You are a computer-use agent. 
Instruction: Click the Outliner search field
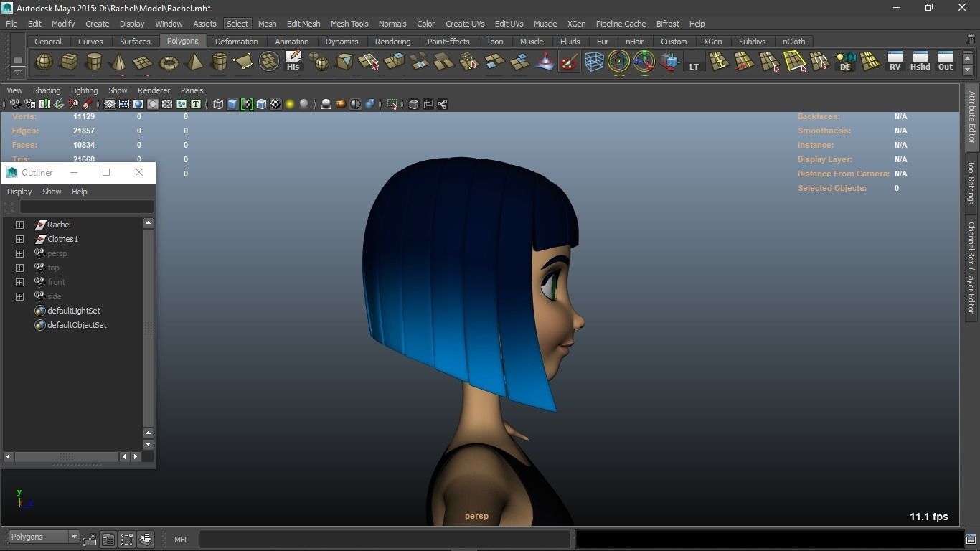(x=86, y=207)
